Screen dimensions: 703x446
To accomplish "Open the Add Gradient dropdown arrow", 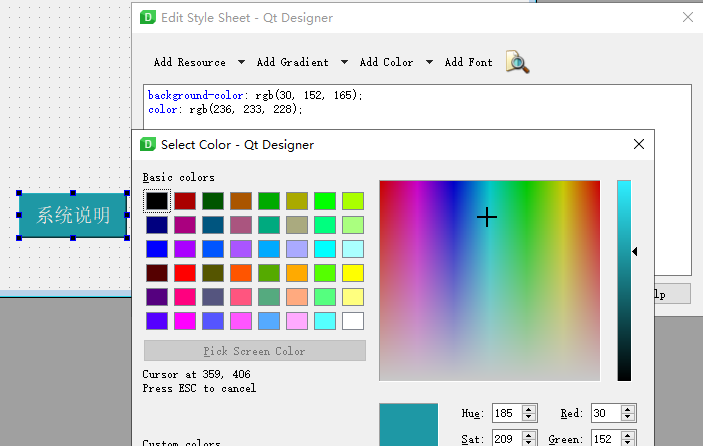I will [344, 62].
